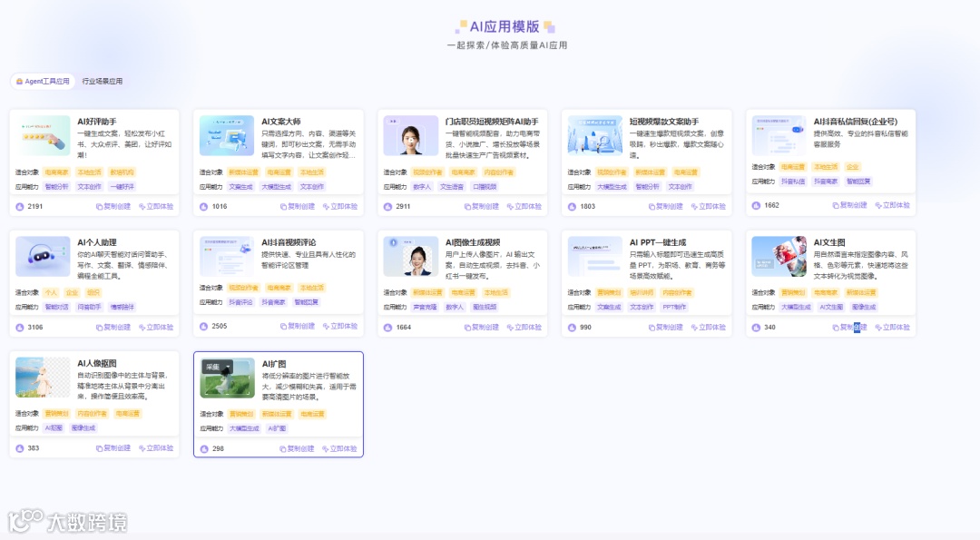The width and height of the screenshot is (980, 540).
Task: Select the 声音克隆 tag on AI图像生成视频
Action: (x=425, y=307)
